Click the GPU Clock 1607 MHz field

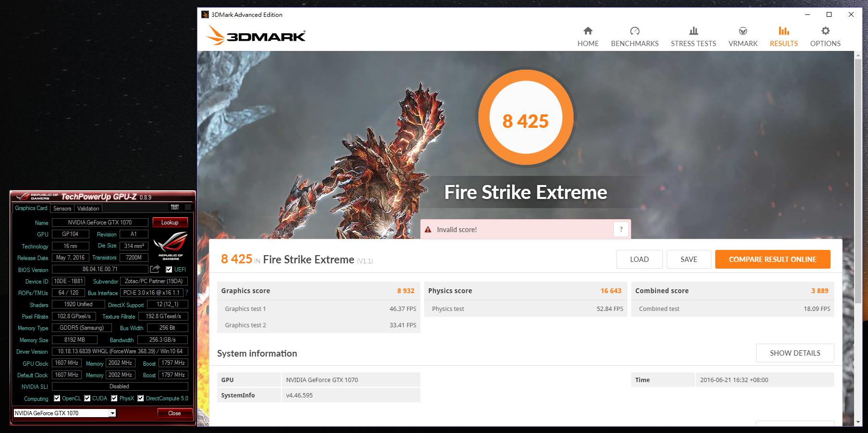(x=66, y=363)
